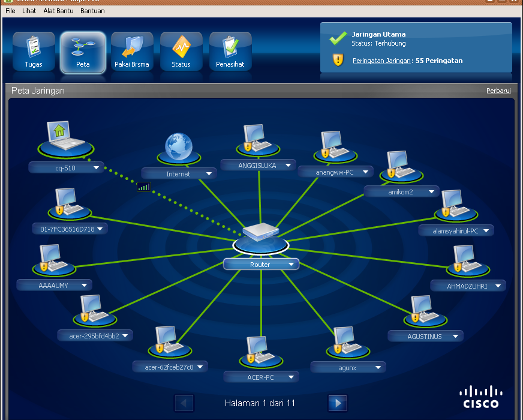Expand the ACER-PC dropdown arrow
Screen dimensions: 523x420
click(x=291, y=377)
